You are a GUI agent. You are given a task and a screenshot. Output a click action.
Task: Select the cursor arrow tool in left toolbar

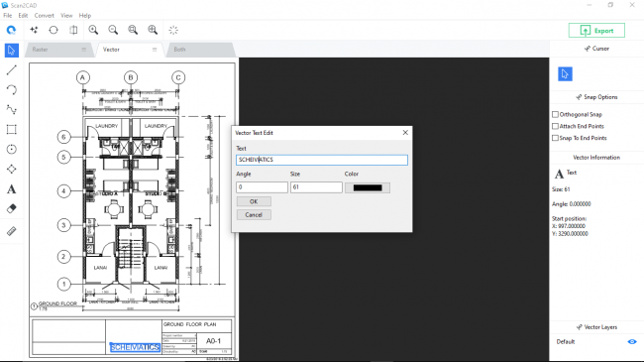point(12,51)
